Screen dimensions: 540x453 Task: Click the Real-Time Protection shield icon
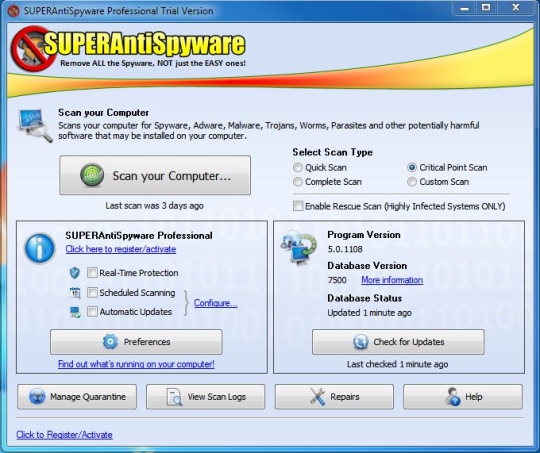pos(74,273)
